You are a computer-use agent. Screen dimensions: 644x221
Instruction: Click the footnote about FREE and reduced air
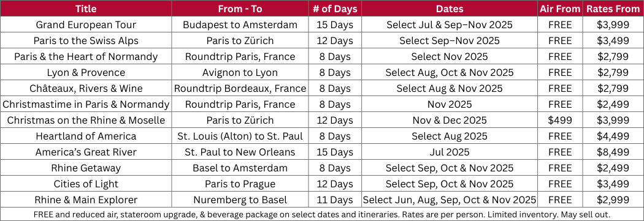click(x=322, y=214)
